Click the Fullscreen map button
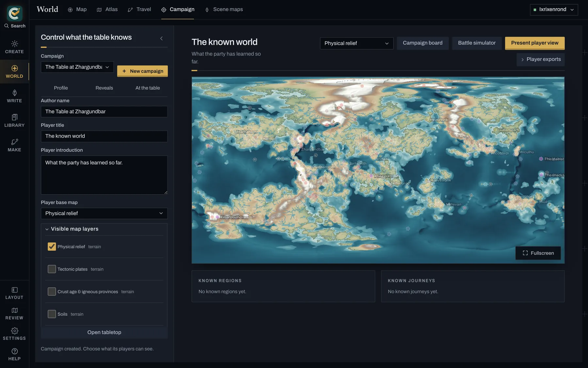The image size is (588, 368). pos(538,253)
